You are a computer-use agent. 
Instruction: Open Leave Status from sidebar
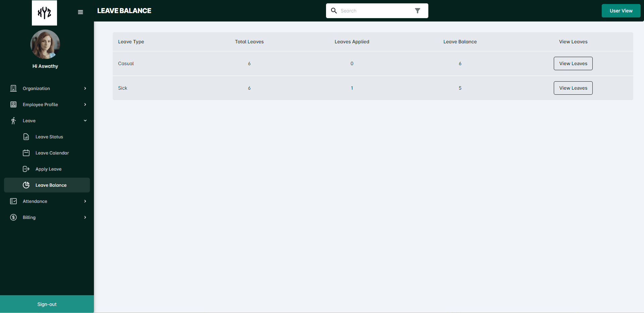pyautogui.click(x=49, y=137)
